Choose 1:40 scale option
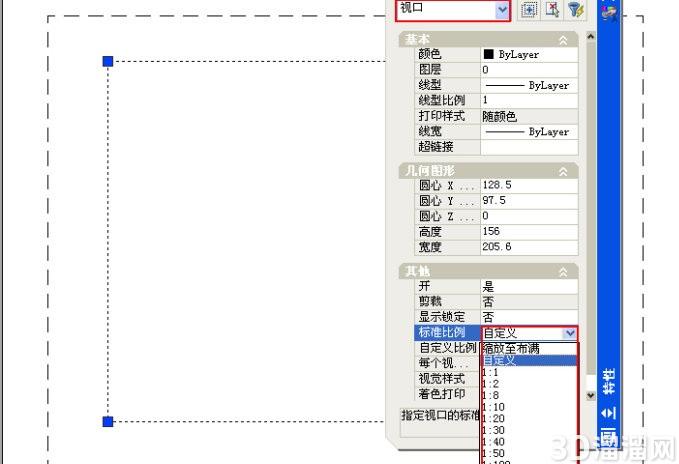This screenshot has height=464, width=679. click(530, 442)
